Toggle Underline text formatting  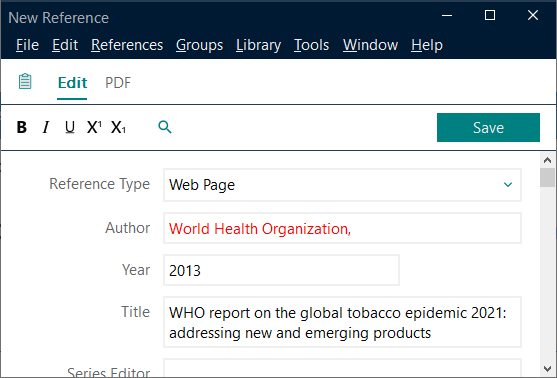pos(70,127)
